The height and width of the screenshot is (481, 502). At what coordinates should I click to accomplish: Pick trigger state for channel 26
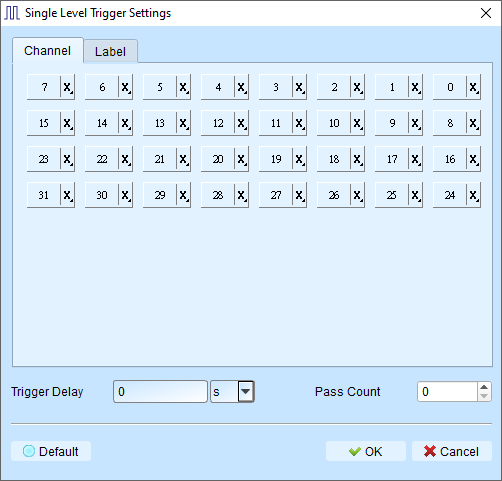[357, 195]
